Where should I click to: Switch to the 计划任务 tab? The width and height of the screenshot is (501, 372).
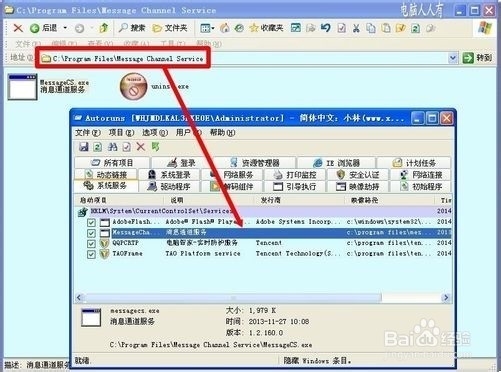414,163
